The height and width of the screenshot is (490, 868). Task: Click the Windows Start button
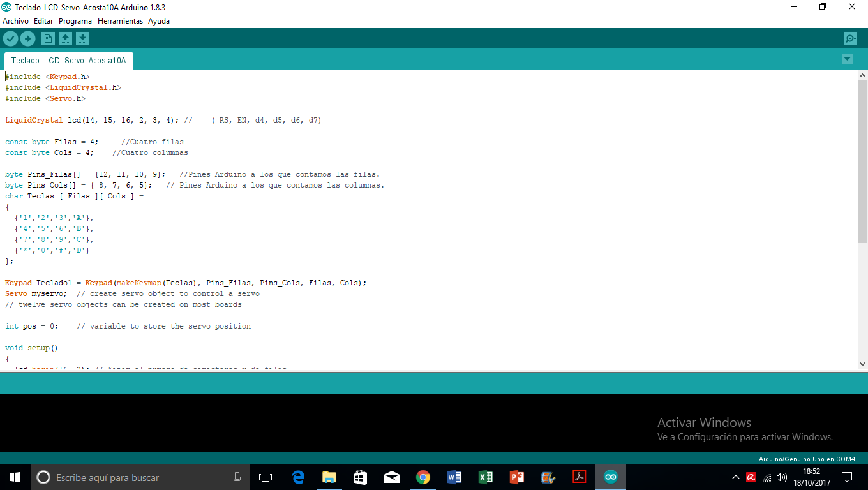[x=15, y=477]
